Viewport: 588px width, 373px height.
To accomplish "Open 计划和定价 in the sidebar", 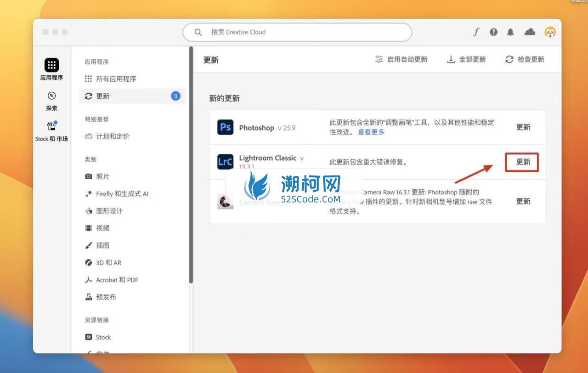I will click(x=132, y=136).
